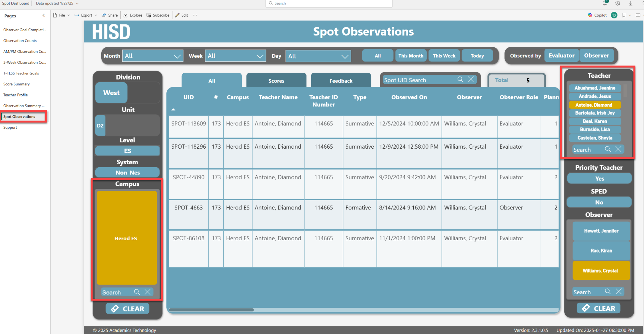Clear Observer search with X icon
The height and width of the screenshot is (334, 644).
pyautogui.click(x=619, y=291)
